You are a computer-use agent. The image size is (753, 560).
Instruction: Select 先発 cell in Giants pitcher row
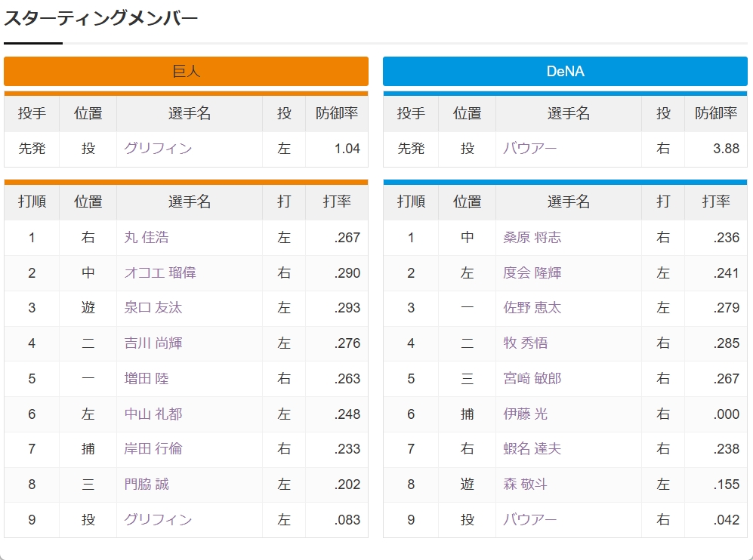pyautogui.click(x=32, y=149)
